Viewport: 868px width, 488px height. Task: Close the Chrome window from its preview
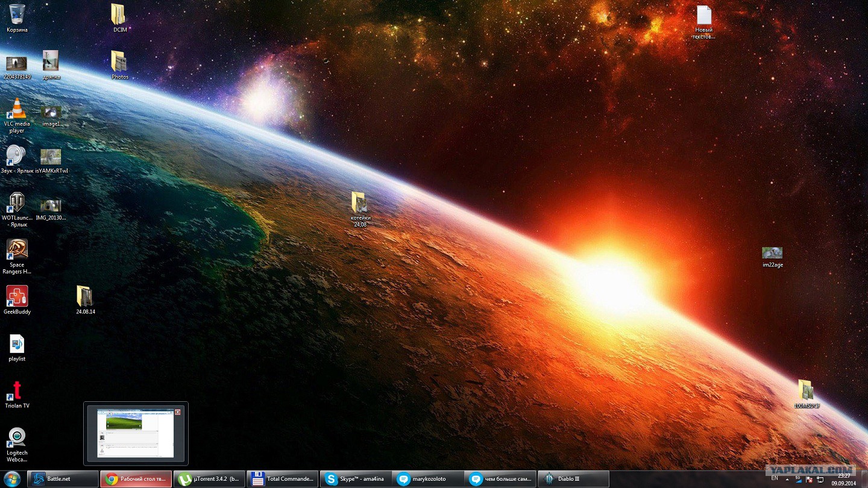(x=178, y=412)
